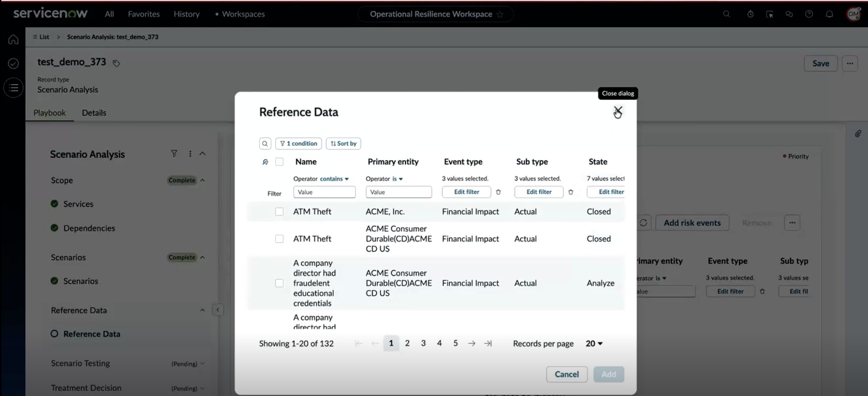Click the tag icon next to test_demo_373
Image resolution: width=868 pixels, height=396 pixels.
pyautogui.click(x=116, y=63)
